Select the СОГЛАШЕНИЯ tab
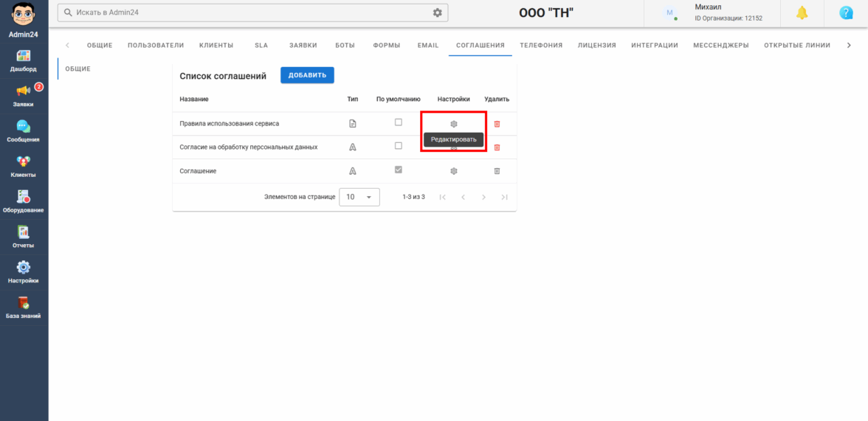Screen dimensions: 868x421 480,46
